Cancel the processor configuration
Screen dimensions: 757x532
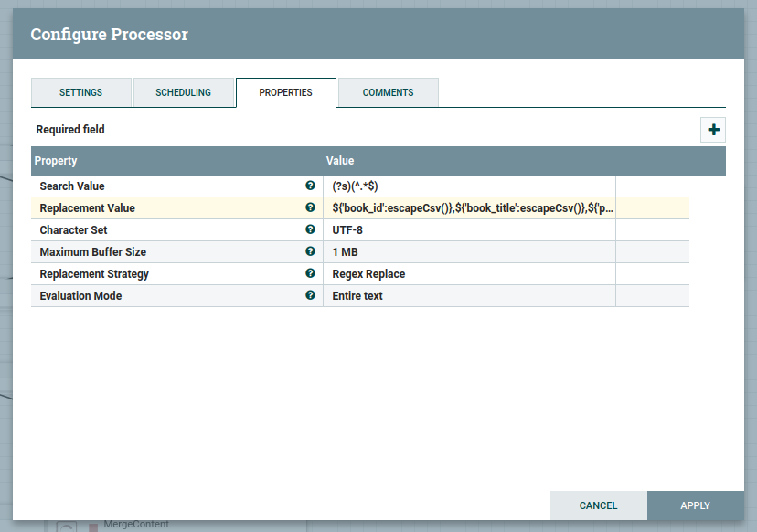coord(598,505)
